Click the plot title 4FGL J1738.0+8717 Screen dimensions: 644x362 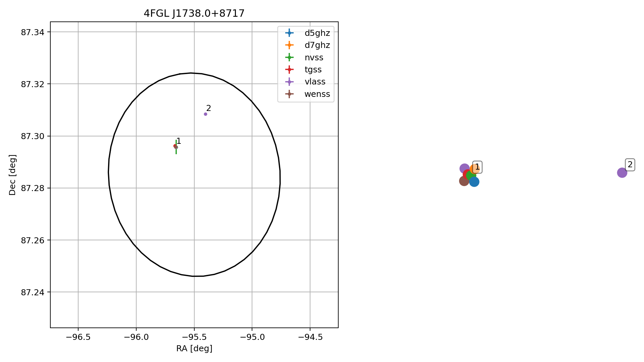tap(194, 13)
